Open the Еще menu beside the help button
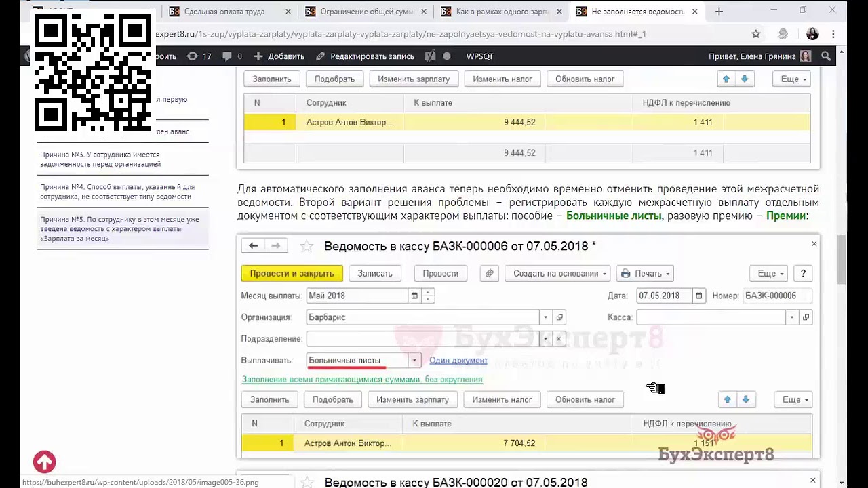This screenshot has width=868, height=488. pos(769,273)
